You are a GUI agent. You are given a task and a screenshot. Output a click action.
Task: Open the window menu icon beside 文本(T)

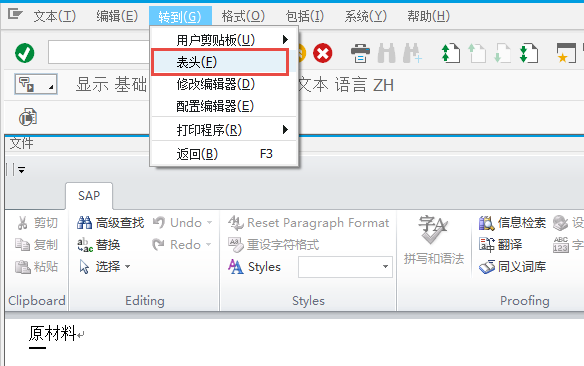pyautogui.click(x=15, y=15)
